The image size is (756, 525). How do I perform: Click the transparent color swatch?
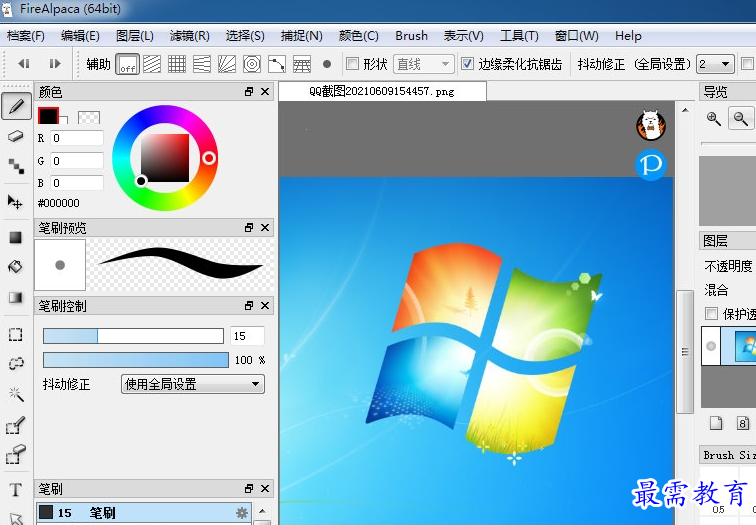tap(89, 117)
